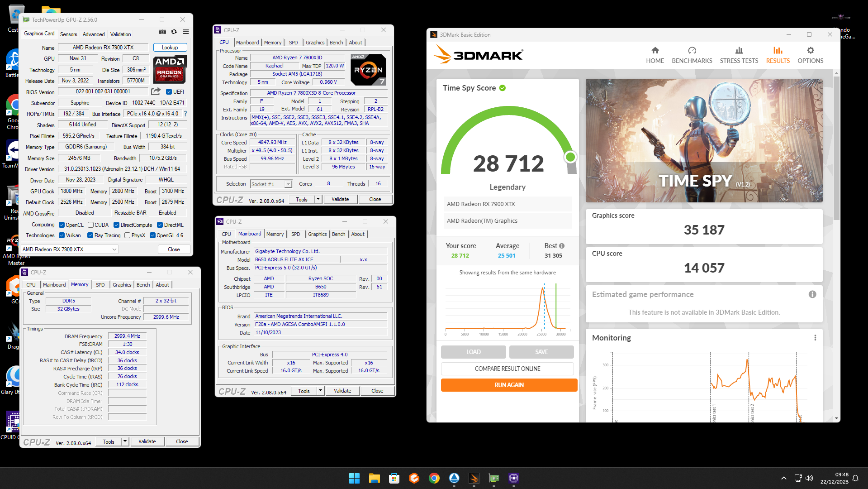The width and height of the screenshot is (868, 489).
Task: Click the score gauge indicator knob
Action: [x=570, y=157]
